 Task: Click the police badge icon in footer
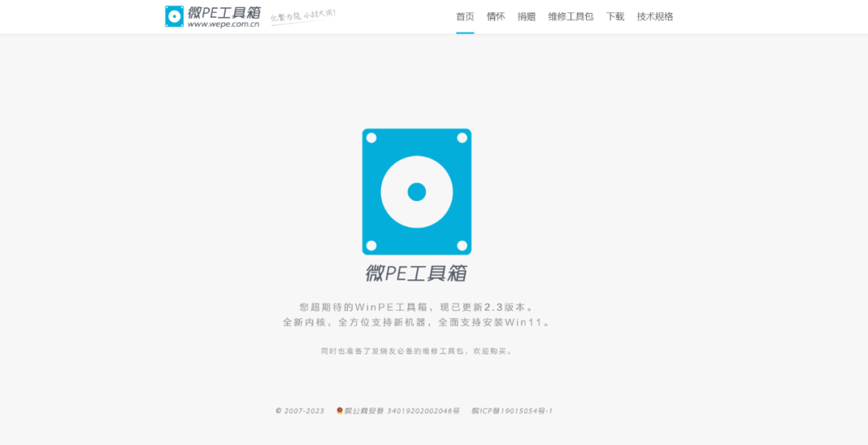[340, 410]
